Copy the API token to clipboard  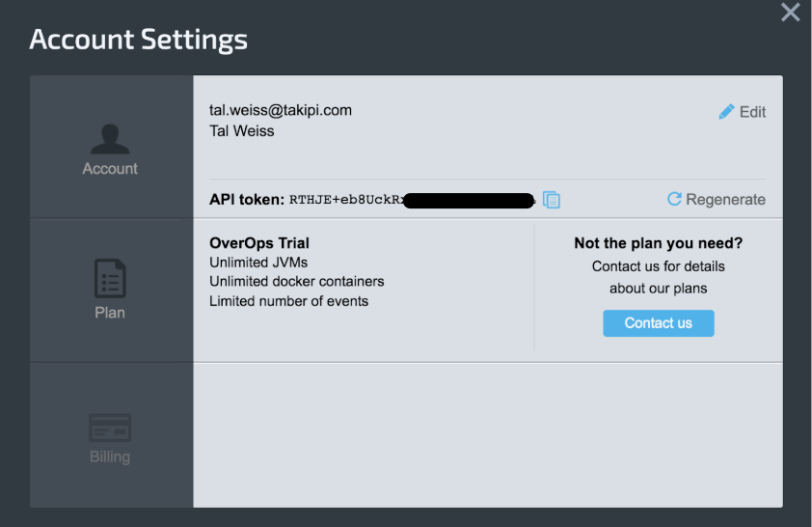(552, 200)
